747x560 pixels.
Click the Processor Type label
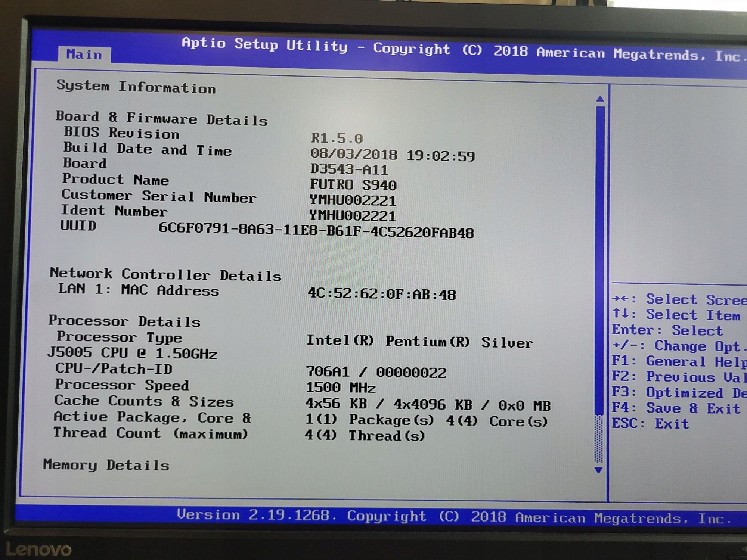[119, 337]
